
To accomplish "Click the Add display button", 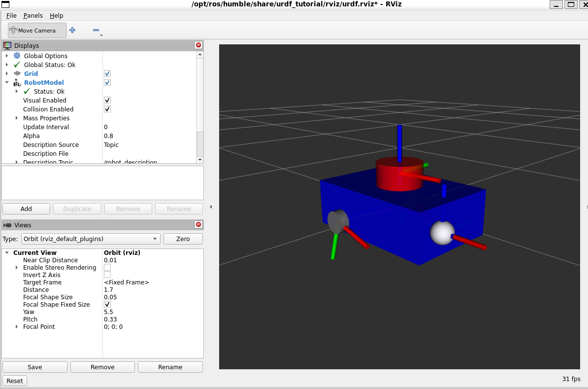I will click(26, 209).
